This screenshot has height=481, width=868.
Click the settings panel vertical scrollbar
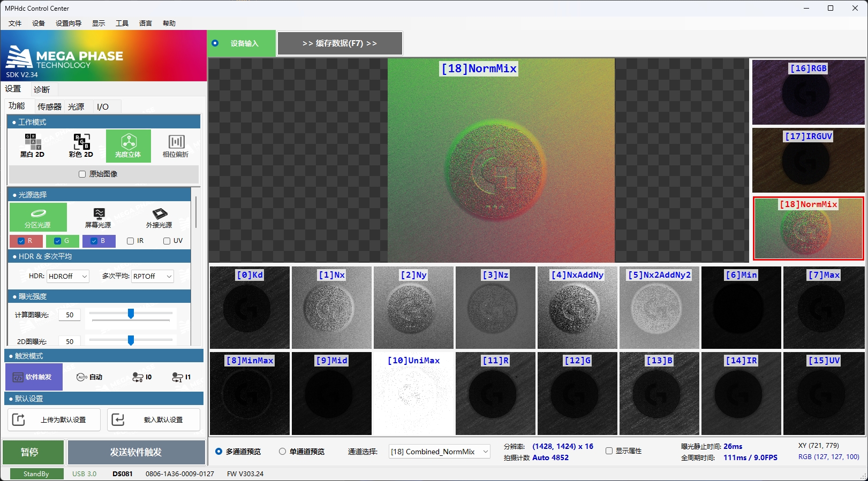point(196,212)
